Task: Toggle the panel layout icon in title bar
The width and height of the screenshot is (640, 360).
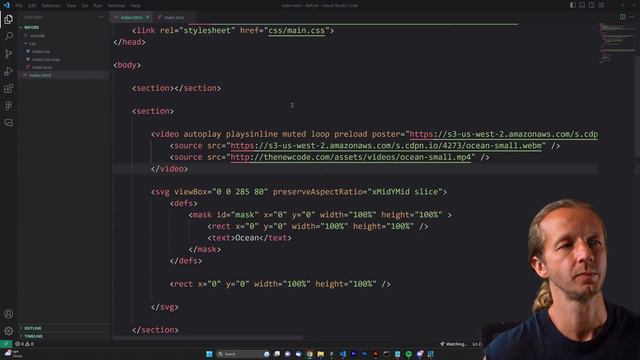Action: point(582,5)
